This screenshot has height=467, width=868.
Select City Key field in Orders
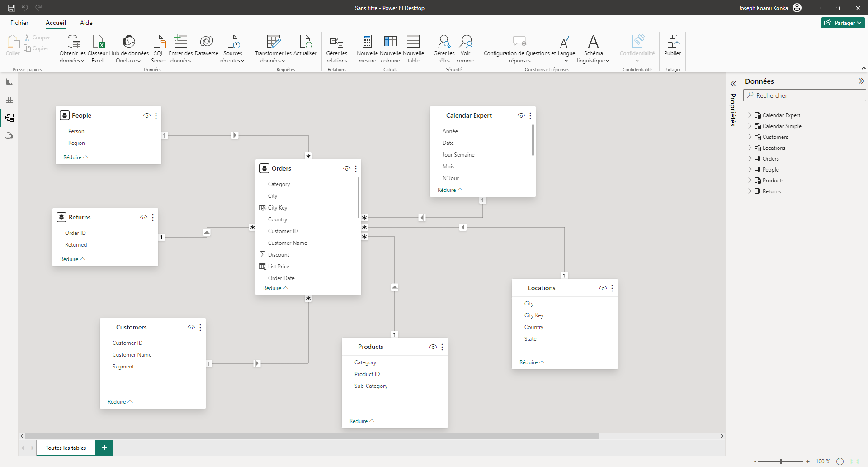(278, 208)
